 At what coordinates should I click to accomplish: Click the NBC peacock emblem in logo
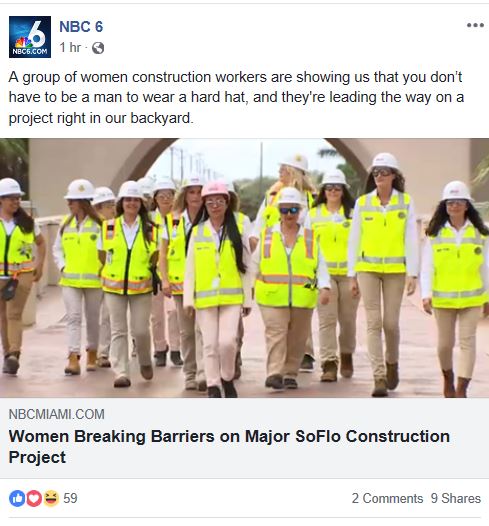coord(23,42)
